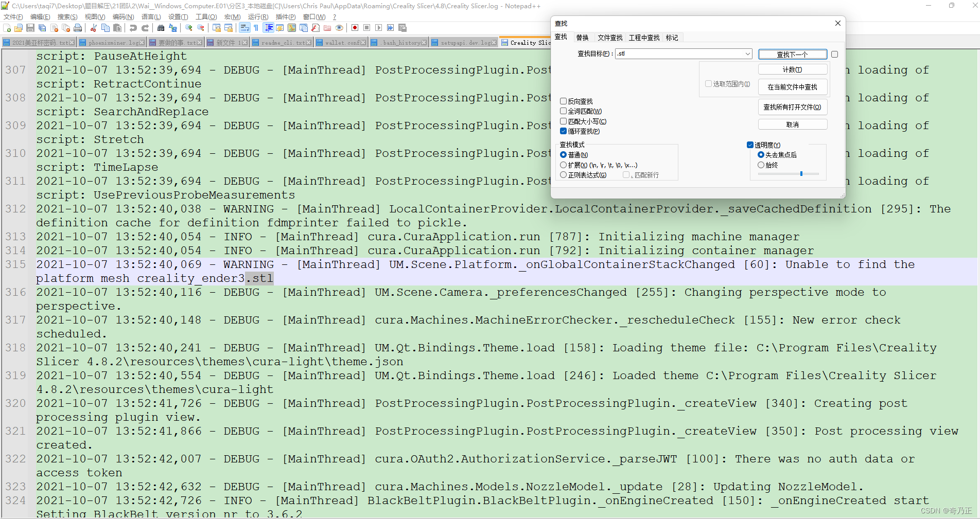Adjust the transparency slider handle
This screenshot has height=519, width=980.
pyautogui.click(x=801, y=174)
